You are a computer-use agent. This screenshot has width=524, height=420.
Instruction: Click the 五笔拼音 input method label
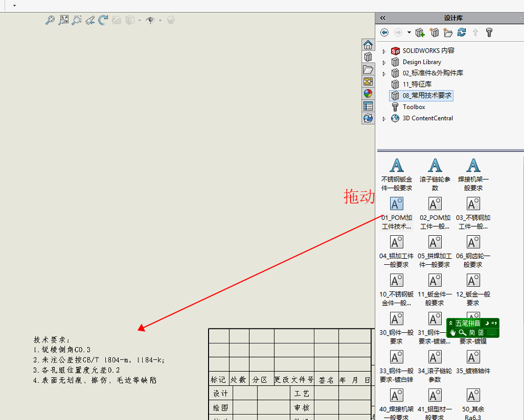468,323
